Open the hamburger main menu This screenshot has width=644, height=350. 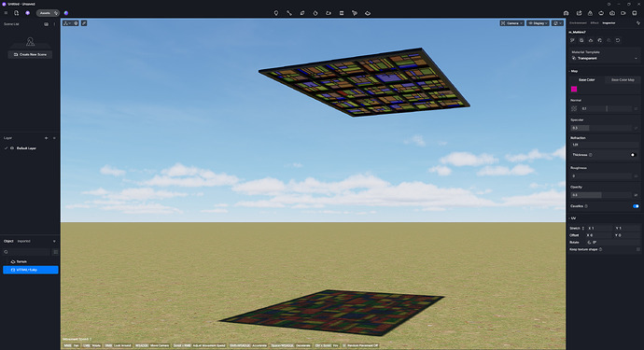(x=6, y=13)
